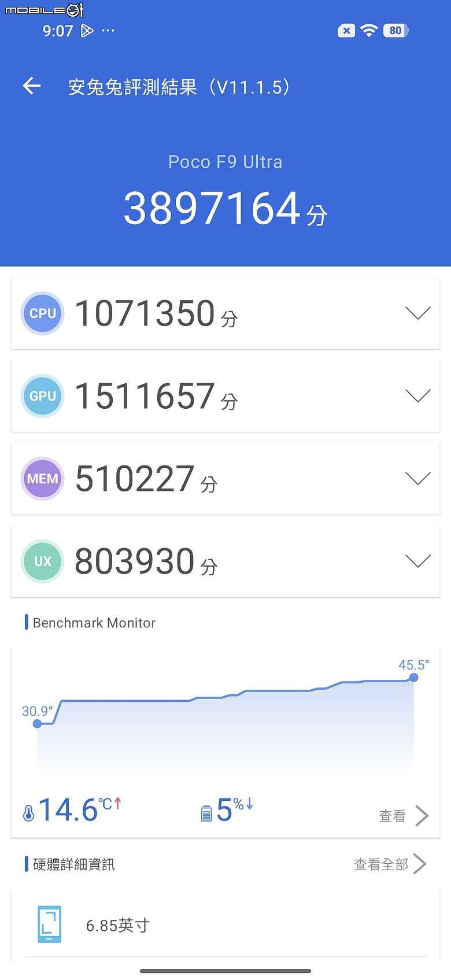Tap the battery 80 status indicator
The image size is (451, 980).
[x=396, y=31]
